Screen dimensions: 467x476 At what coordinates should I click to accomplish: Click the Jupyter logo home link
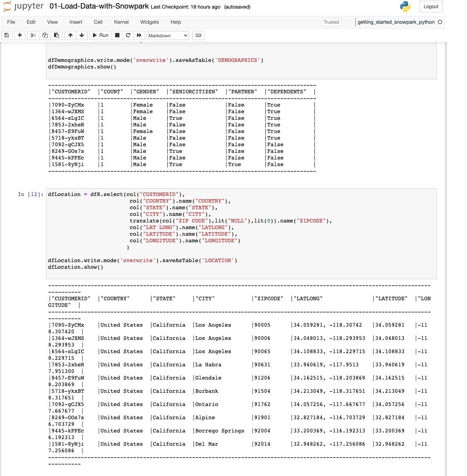[23, 7]
